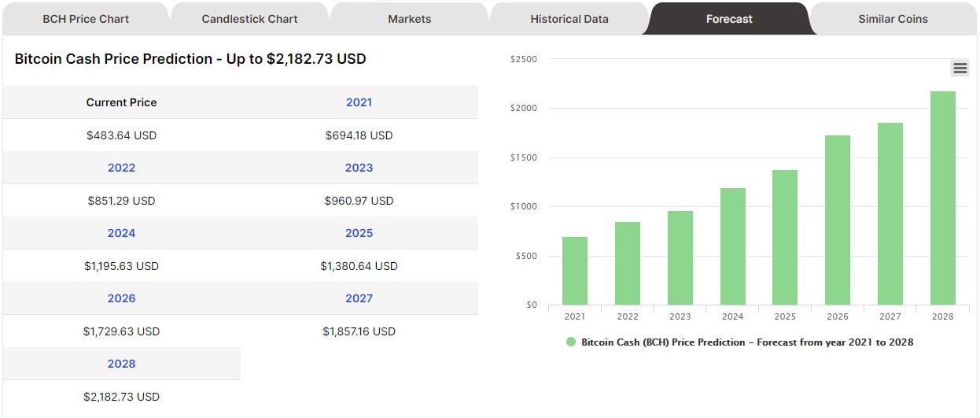The image size is (980, 418).
Task: Select the '$483.64 USD' current price value
Action: (121, 135)
